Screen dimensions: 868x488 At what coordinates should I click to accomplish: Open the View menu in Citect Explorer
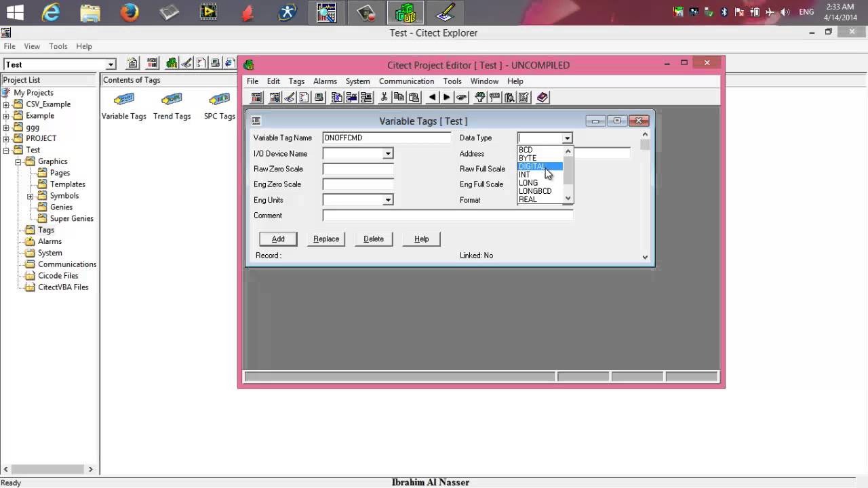[32, 46]
